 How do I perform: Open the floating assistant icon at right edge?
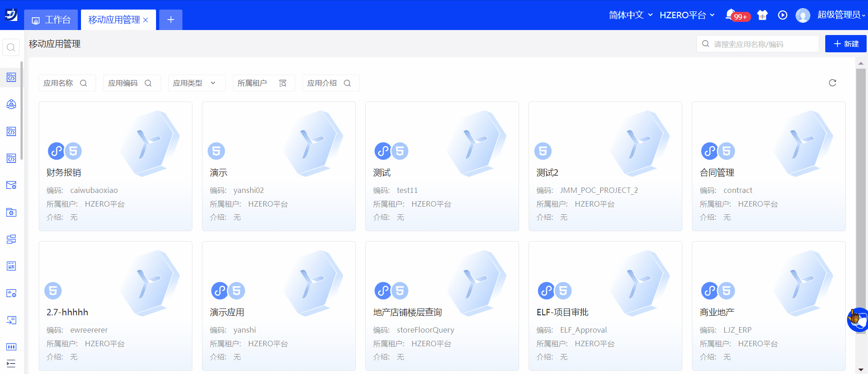pos(858,319)
